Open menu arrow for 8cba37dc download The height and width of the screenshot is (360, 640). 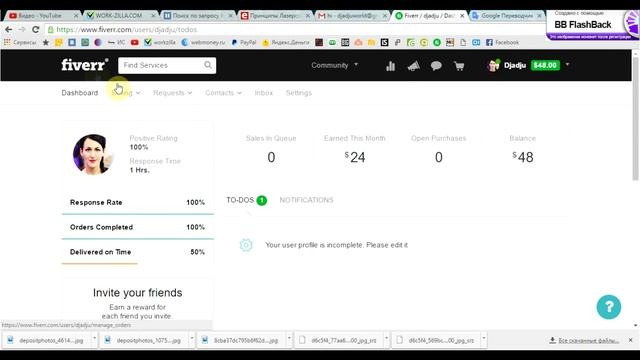point(289,338)
